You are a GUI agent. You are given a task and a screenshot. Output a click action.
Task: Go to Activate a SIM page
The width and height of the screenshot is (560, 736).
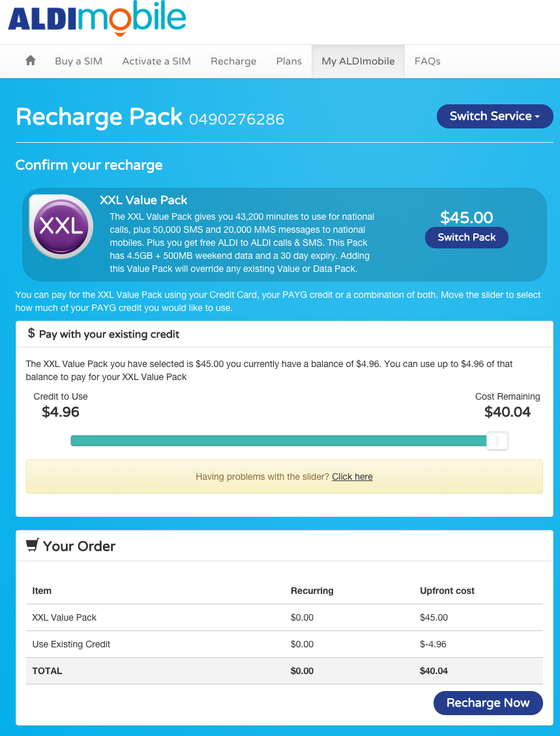156,61
